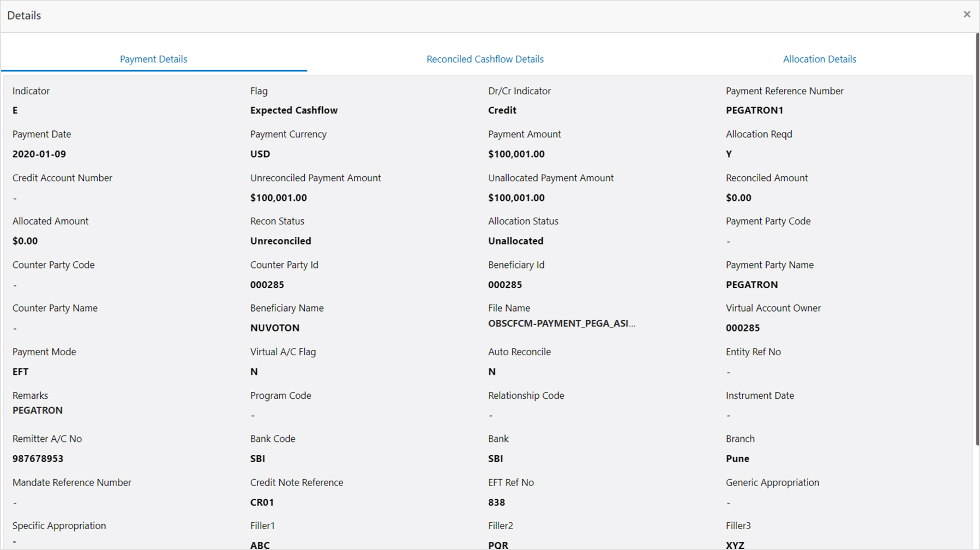
Task: Click the Credit Account Number label
Action: [62, 178]
